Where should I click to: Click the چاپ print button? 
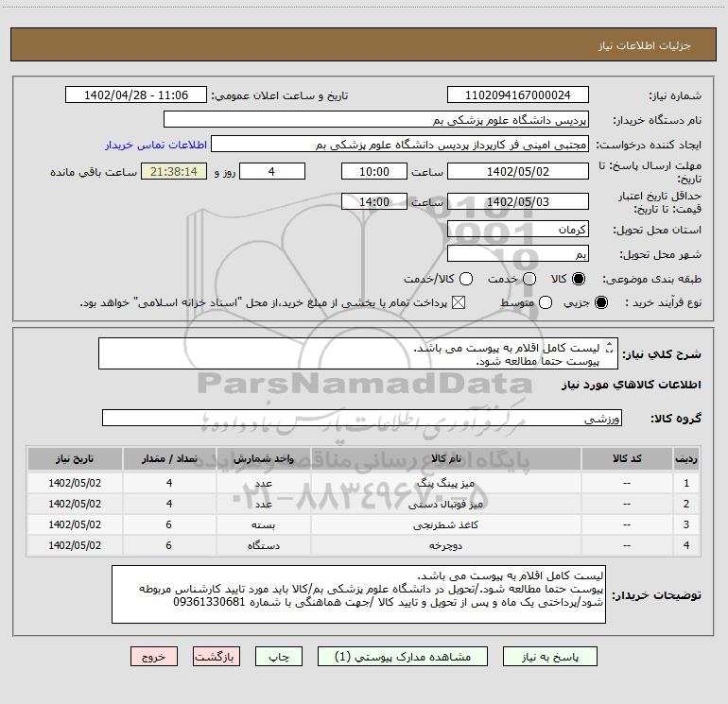[x=279, y=656]
